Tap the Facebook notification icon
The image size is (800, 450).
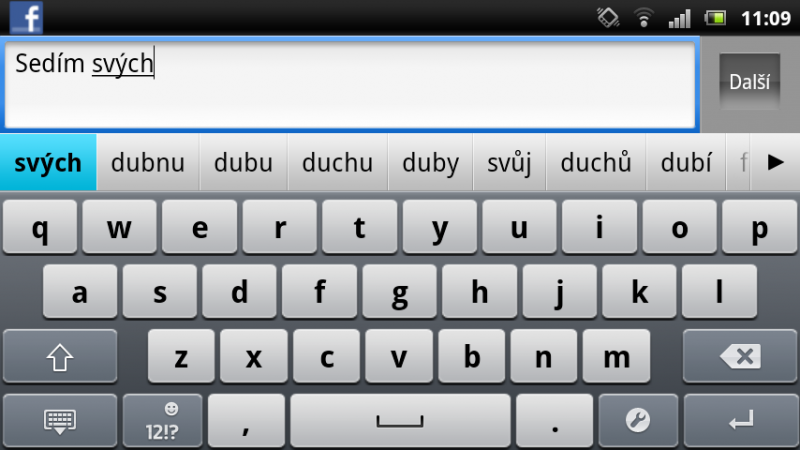(26, 17)
